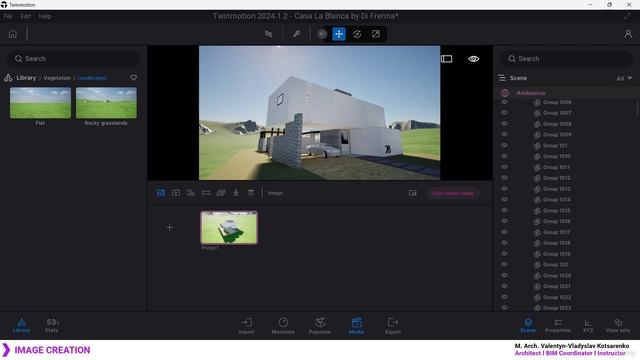
Task: Select the Image1 media thumbnail
Action: (x=229, y=228)
